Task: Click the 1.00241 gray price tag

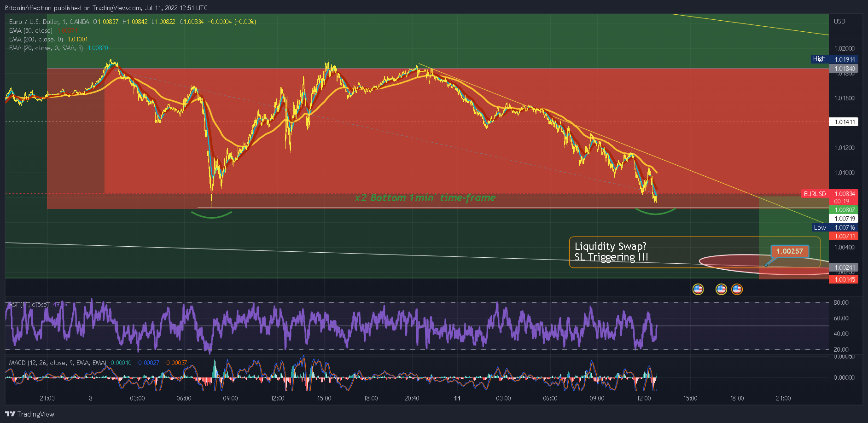Action: pyautogui.click(x=843, y=267)
